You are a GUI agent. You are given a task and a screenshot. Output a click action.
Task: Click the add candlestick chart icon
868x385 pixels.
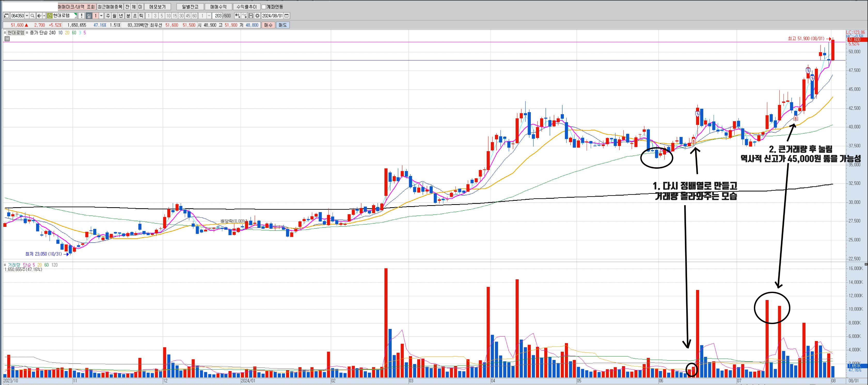point(238,16)
